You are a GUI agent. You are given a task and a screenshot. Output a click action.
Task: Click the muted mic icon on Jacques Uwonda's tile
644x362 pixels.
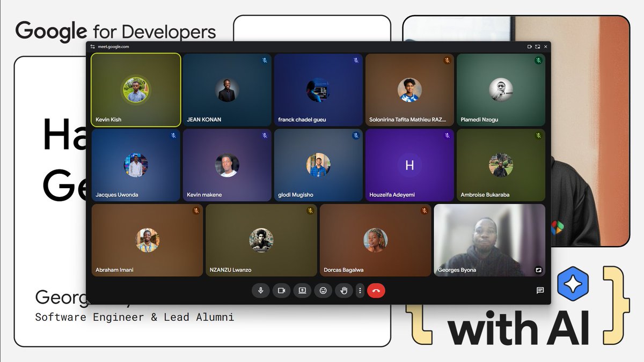point(173,136)
